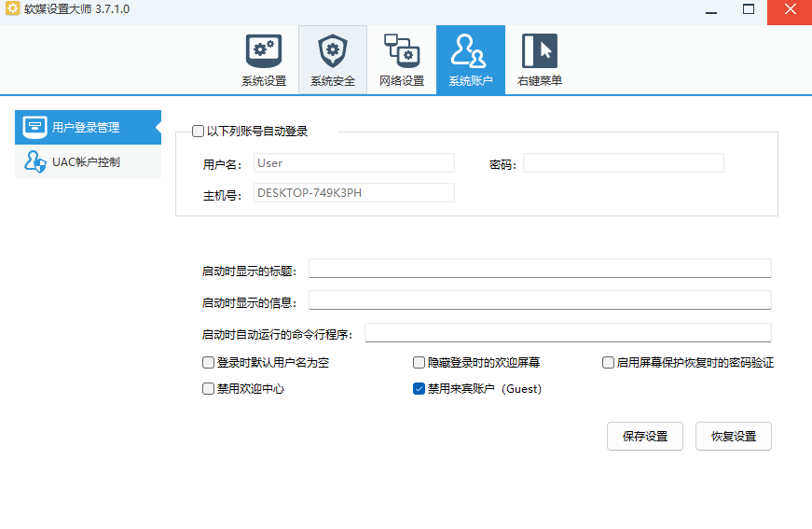Open the 系统设置 icon tab
The width and height of the screenshot is (812, 529).
(264, 60)
